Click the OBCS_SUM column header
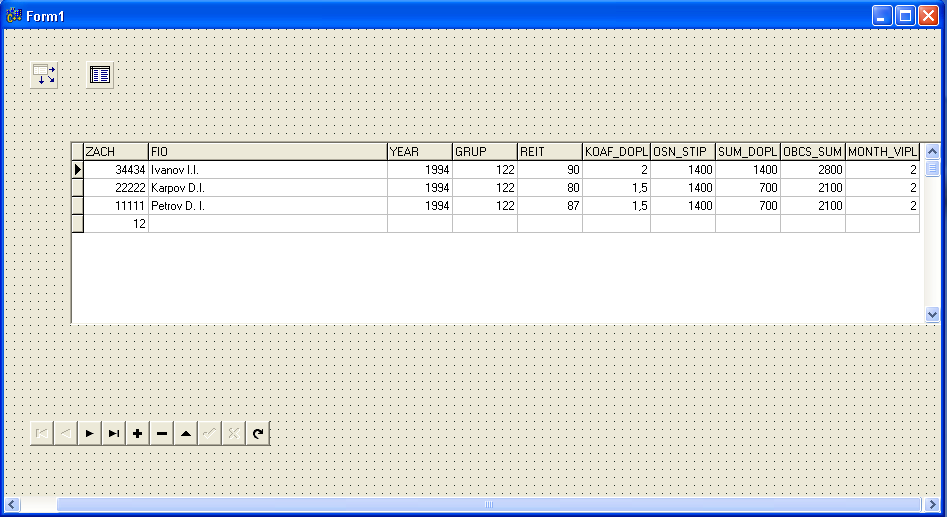Viewport: 947px width, 517px height. click(813, 152)
